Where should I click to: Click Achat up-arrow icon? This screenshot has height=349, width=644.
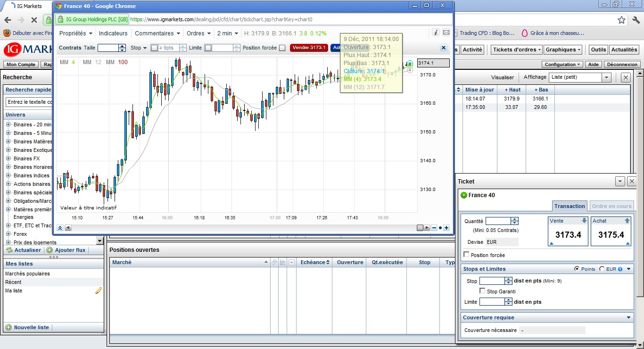click(x=627, y=221)
